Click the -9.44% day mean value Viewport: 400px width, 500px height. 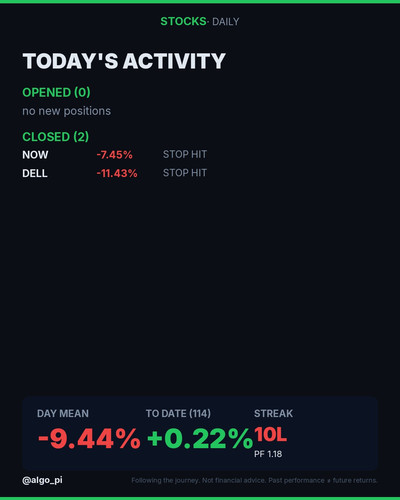(89, 438)
